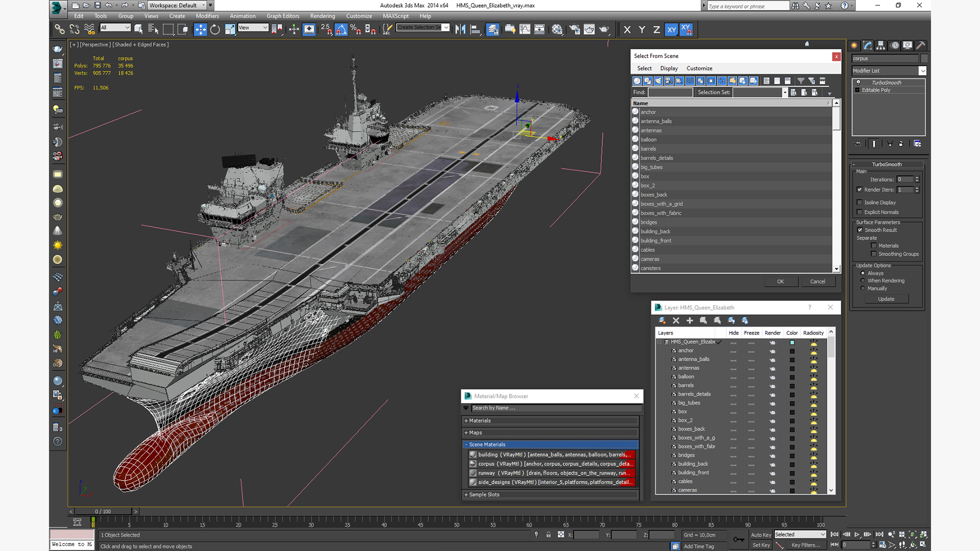980x551 pixels.
Task: Toggle the Angle Snap tool
Action: 341,30
